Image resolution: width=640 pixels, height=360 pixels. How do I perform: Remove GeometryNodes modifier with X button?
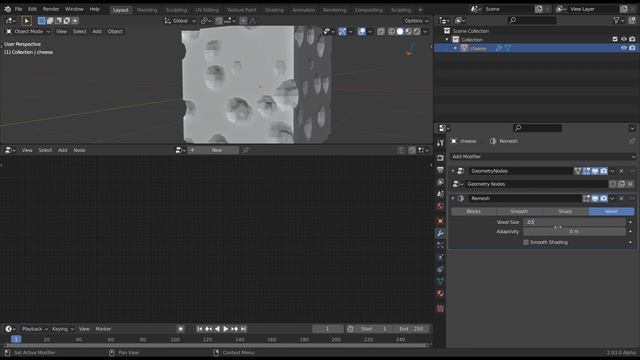click(x=622, y=171)
